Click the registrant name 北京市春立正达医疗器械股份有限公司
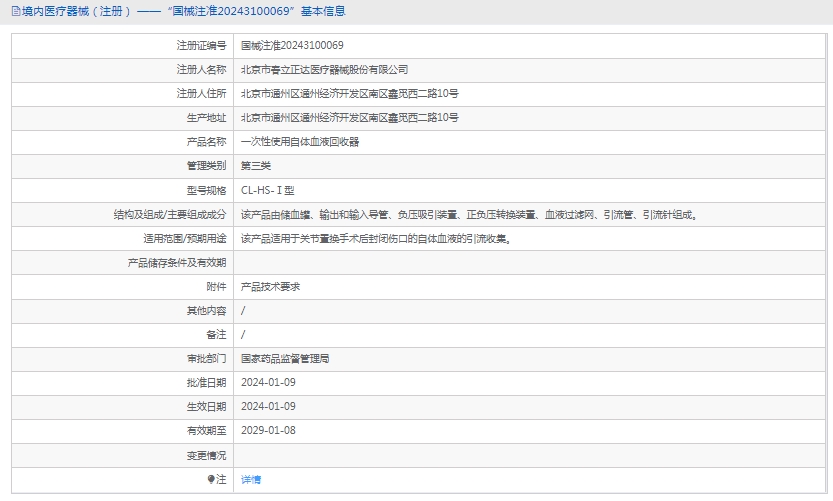The width and height of the screenshot is (833, 501). pyautogui.click(x=324, y=69)
